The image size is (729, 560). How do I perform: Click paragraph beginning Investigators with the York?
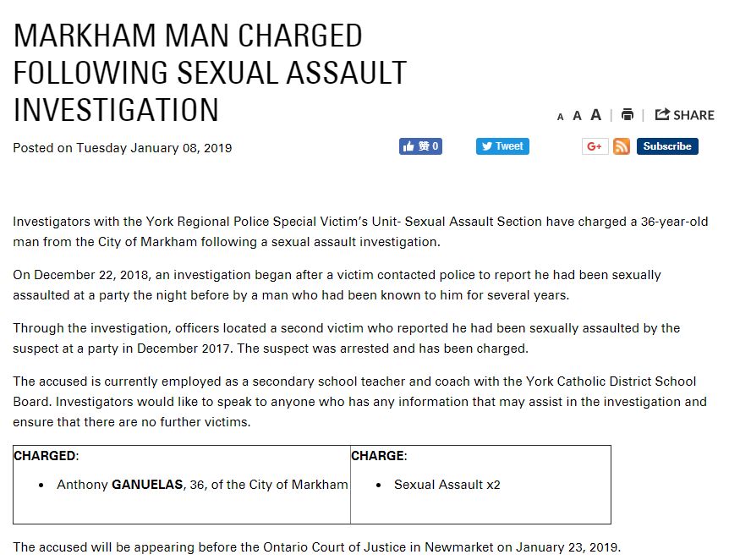[x=360, y=232]
